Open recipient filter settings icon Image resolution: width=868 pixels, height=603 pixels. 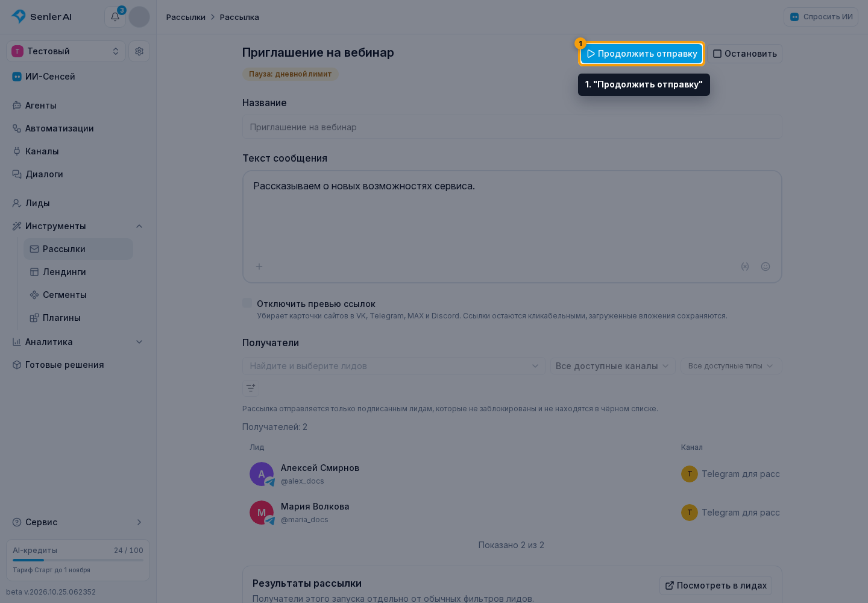[x=251, y=388]
